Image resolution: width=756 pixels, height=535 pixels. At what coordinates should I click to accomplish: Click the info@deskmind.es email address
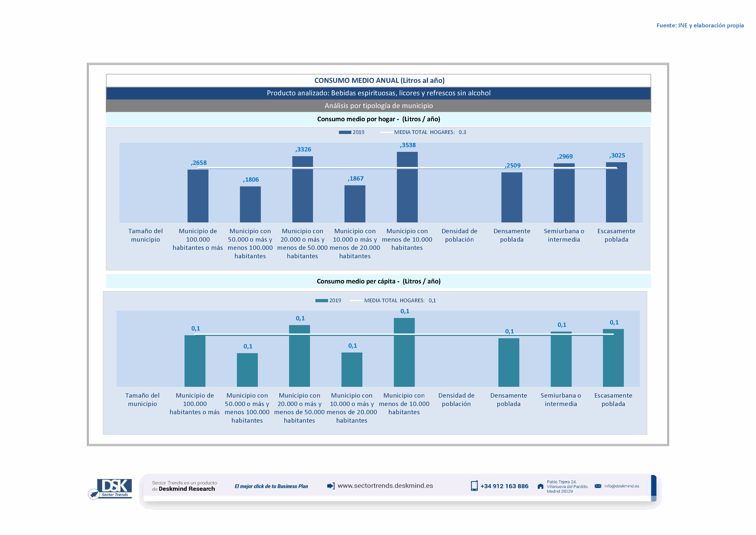click(x=621, y=486)
